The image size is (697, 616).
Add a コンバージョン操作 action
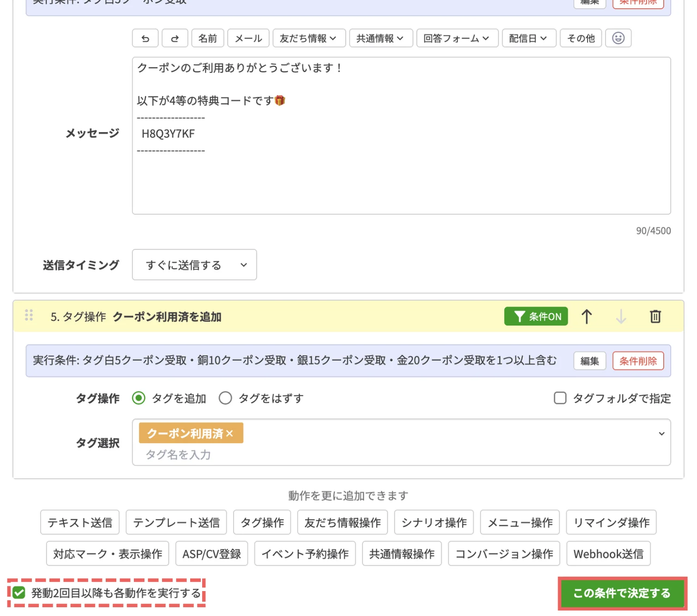pos(504,554)
